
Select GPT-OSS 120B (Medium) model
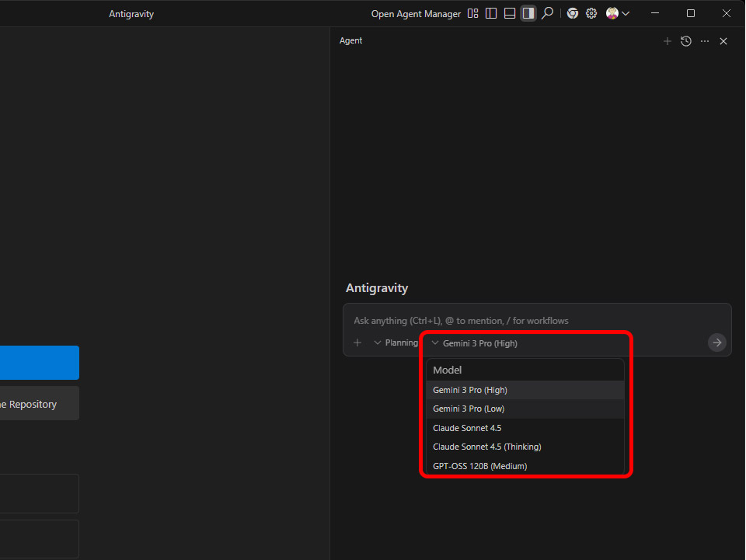(525, 466)
